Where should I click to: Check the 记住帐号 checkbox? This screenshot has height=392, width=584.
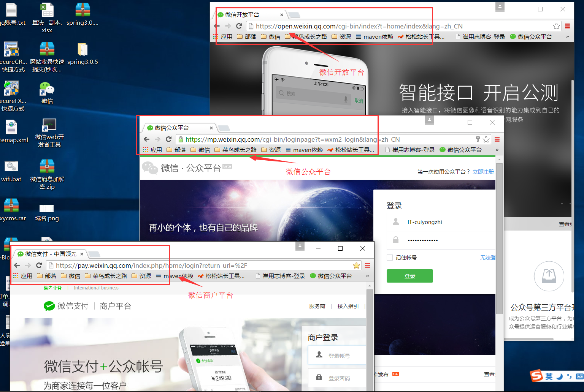(390, 258)
